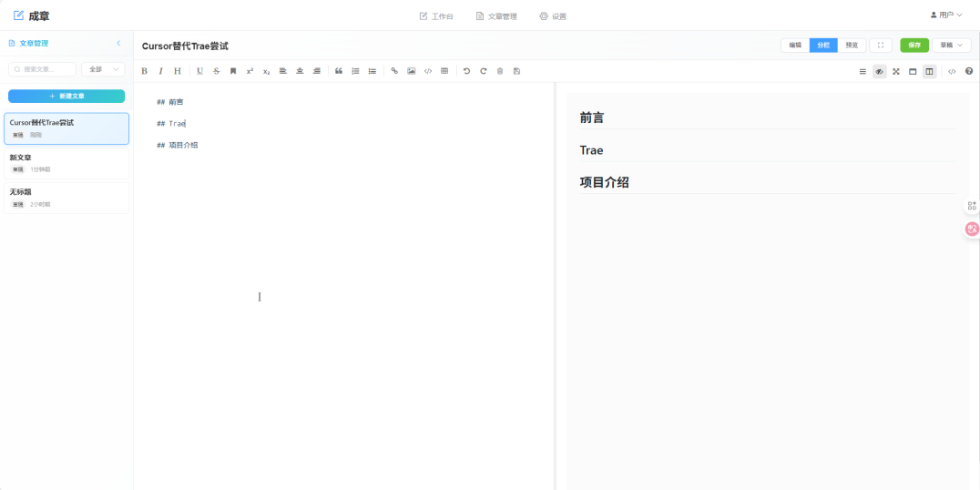Insert an unordered bullet list

[x=373, y=71]
